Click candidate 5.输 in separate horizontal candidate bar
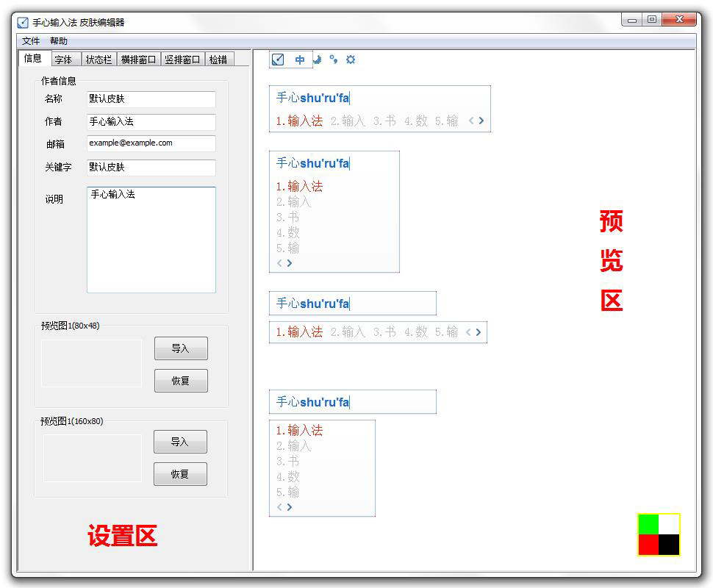Viewport: 713px width, 588px height. coord(446,332)
